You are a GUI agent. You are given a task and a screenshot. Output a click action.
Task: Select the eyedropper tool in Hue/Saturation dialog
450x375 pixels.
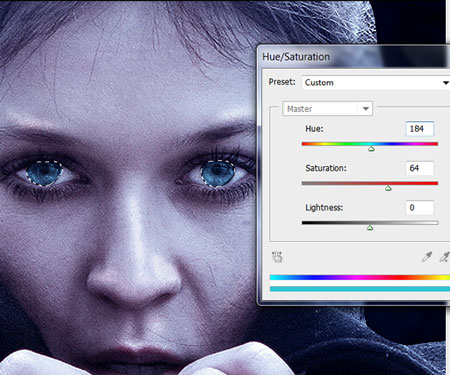click(427, 257)
